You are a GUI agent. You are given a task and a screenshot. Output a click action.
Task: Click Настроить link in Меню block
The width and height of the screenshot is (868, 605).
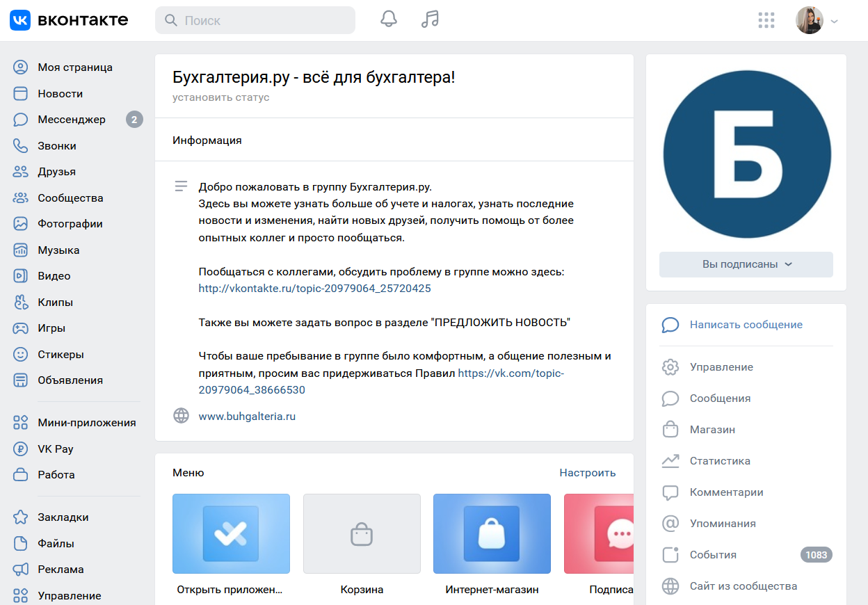point(588,473)
